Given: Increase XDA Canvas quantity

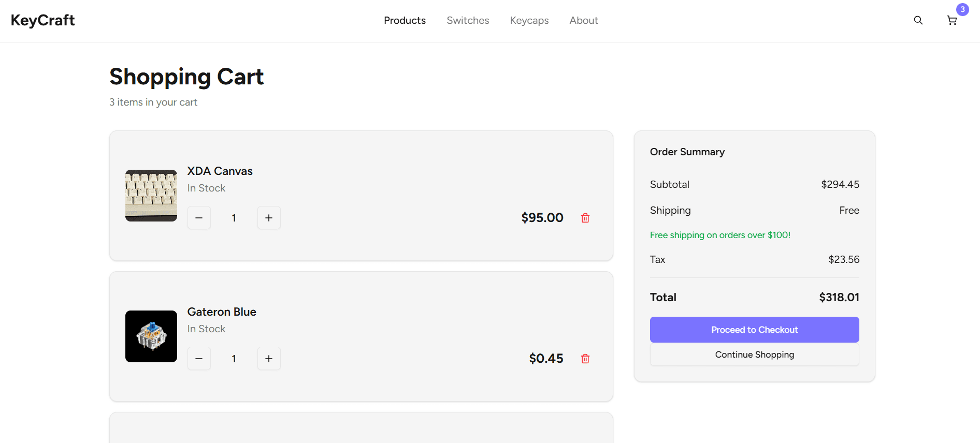Looking at the screenshot, I should click(x=269, y=218).
